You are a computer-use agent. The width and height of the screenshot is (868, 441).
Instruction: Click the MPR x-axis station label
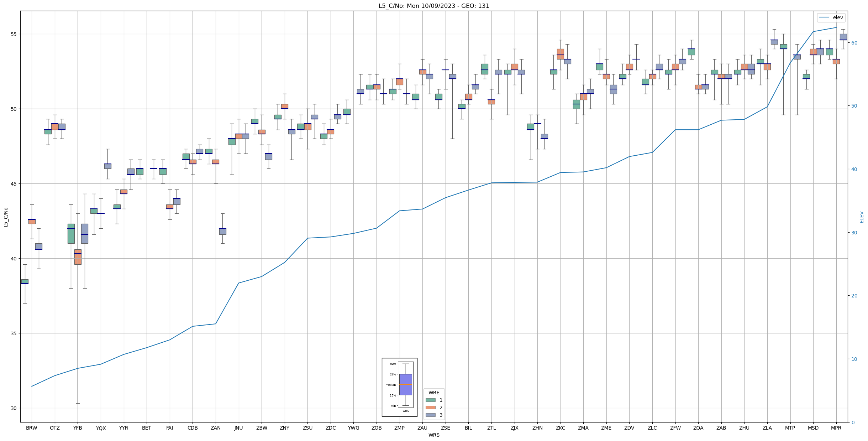tap(836, 428)
